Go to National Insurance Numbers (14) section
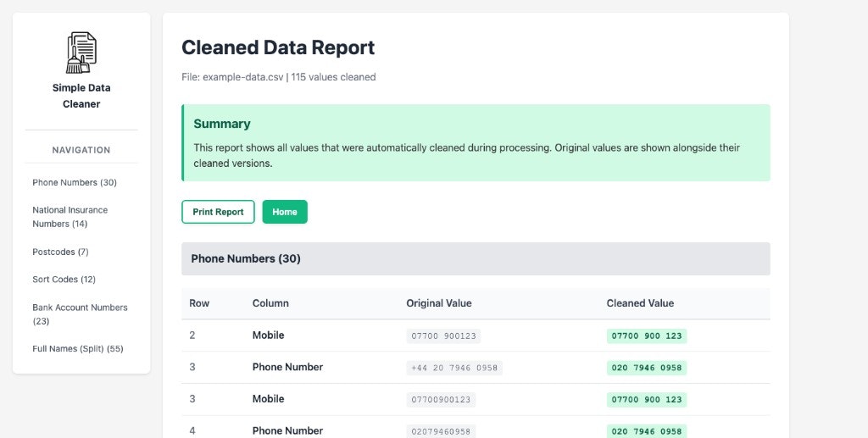 (70, 217)
